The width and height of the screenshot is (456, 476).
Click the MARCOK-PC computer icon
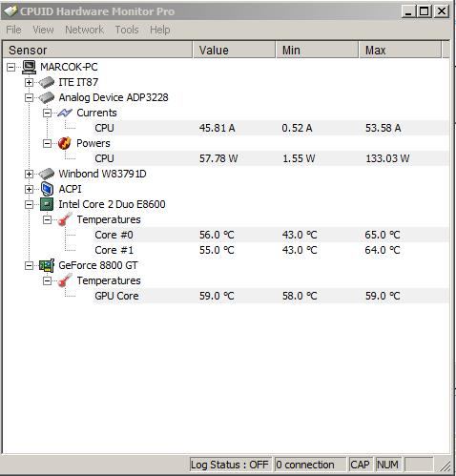click(x=30, y=67)
